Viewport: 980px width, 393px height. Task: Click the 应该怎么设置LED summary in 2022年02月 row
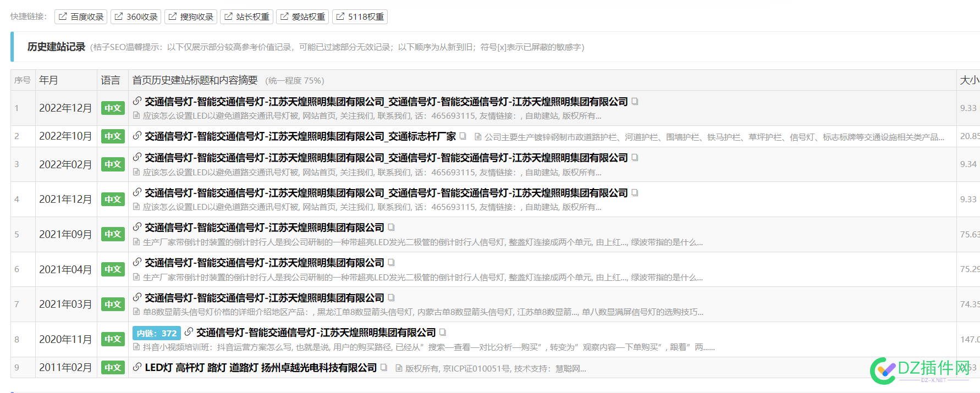[x=372, y=173]
